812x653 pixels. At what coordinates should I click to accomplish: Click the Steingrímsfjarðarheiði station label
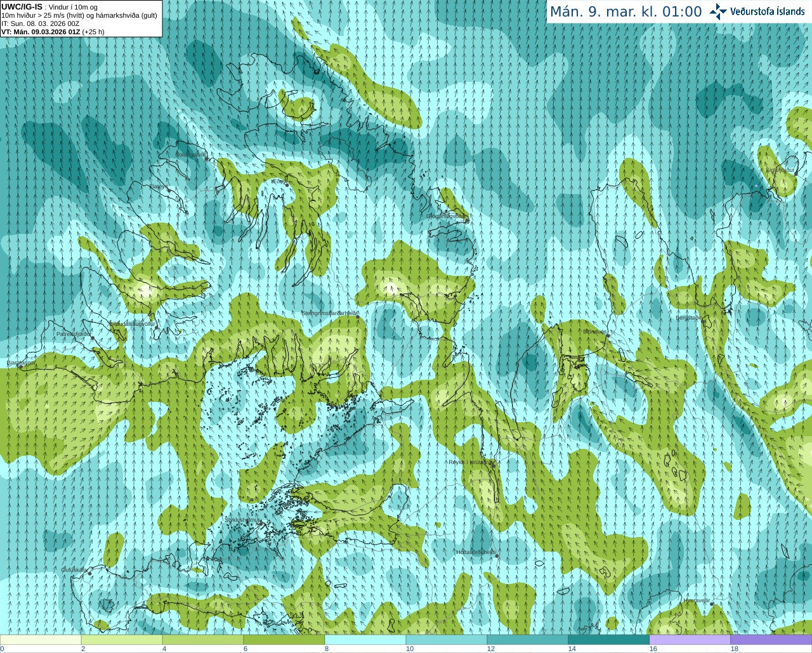point(331,313)
